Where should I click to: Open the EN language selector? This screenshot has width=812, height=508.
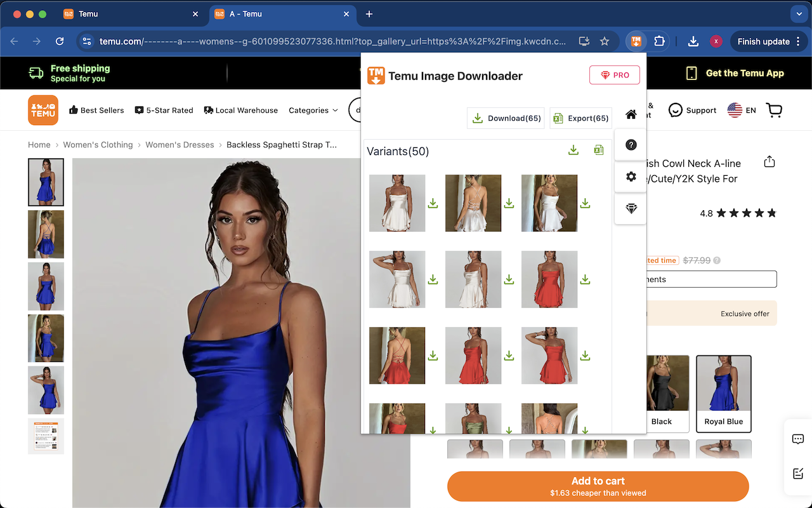(742, 110)
